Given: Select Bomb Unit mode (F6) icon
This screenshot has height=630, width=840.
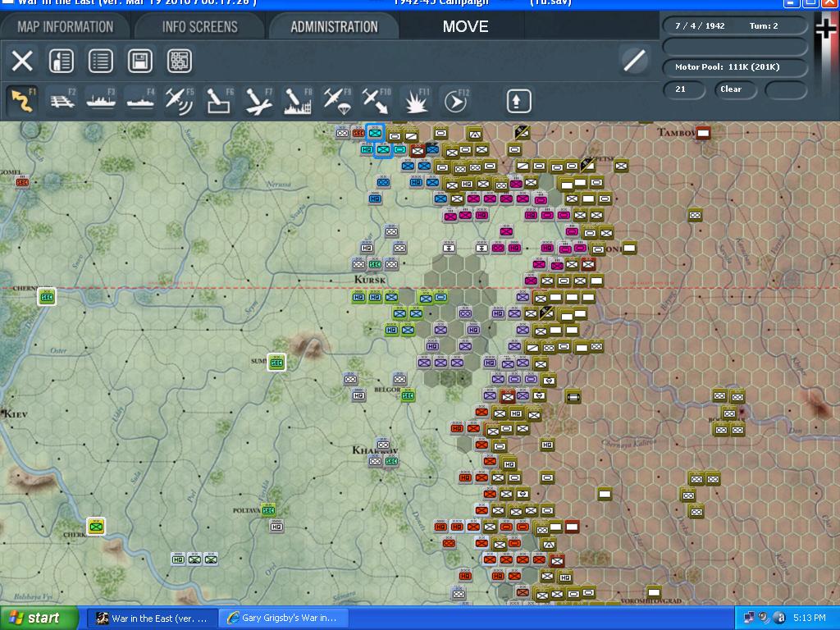Looking at the screenshot, I should click(219, 101).
